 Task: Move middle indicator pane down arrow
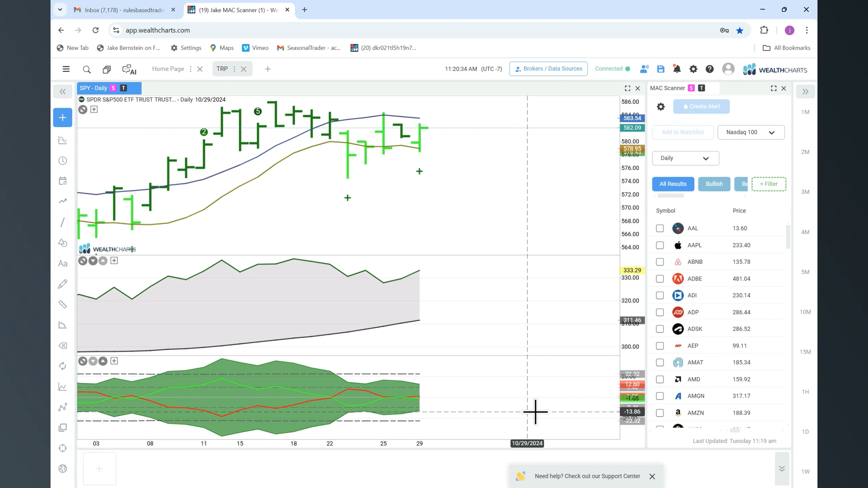click(x=93, y=261)
